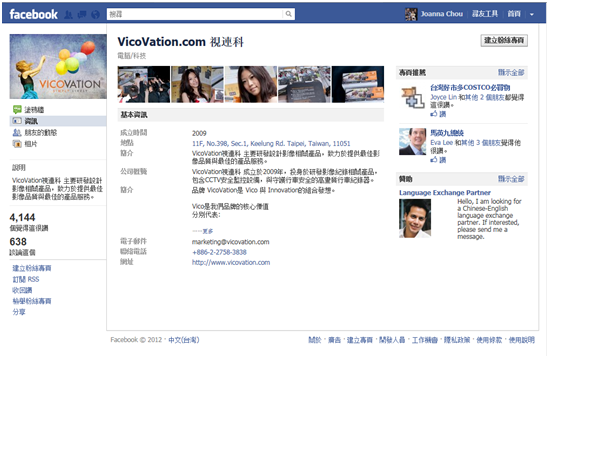614x460 pixels.
Task: Open the Careers footer link
Action: click(425, 340)
